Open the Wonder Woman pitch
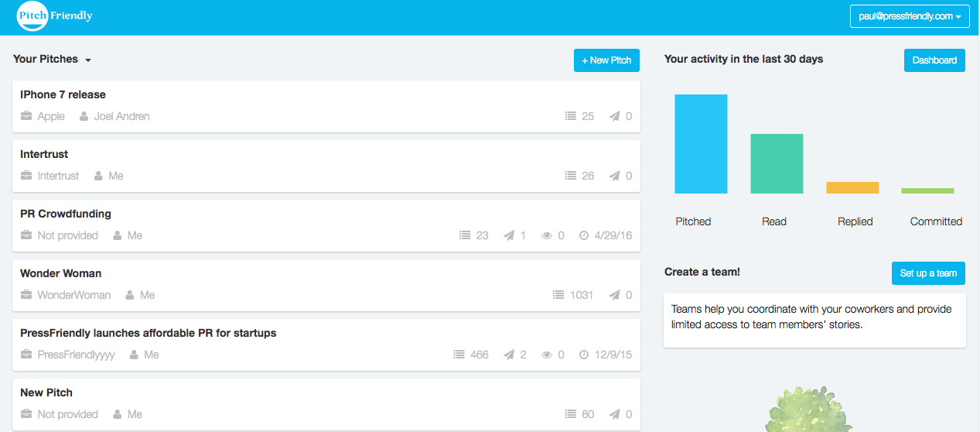This screenshot has height=432, width=980. 60,273
